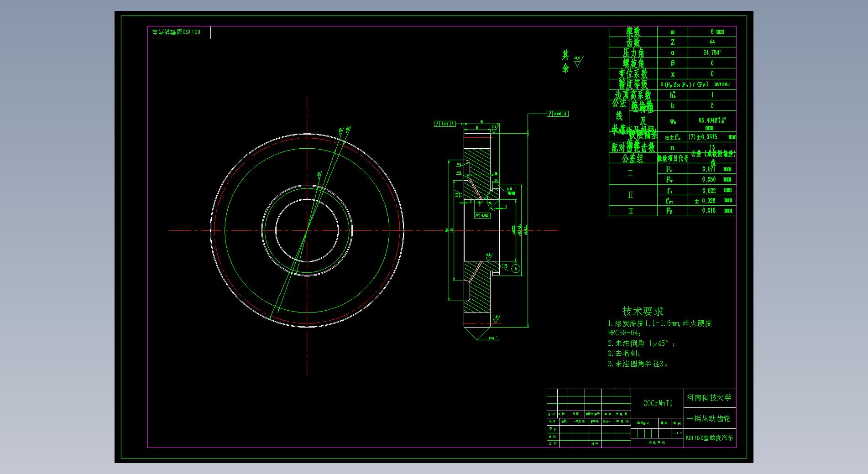
Task: Click the 'HRC58-64' hardness text
Action: (x=625, y=333)
